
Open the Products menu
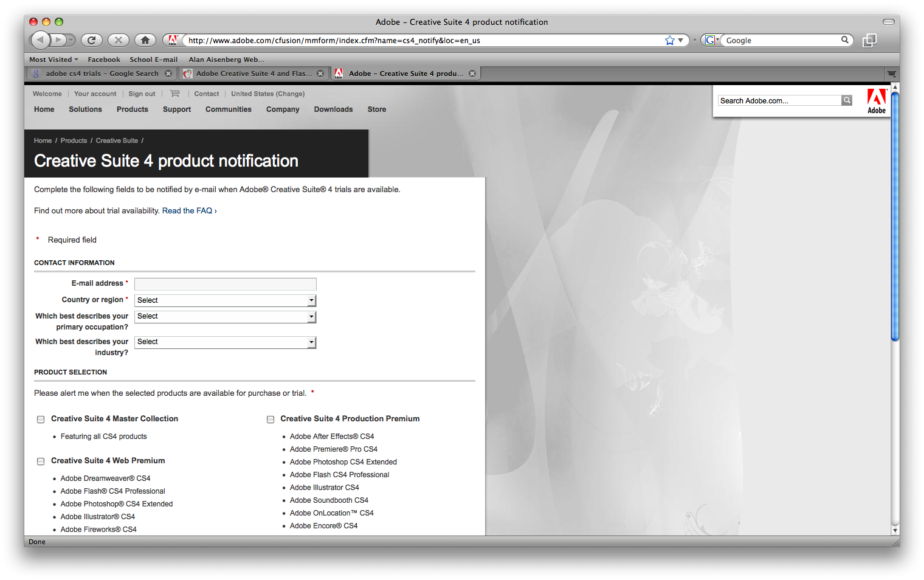coord(133,109)
